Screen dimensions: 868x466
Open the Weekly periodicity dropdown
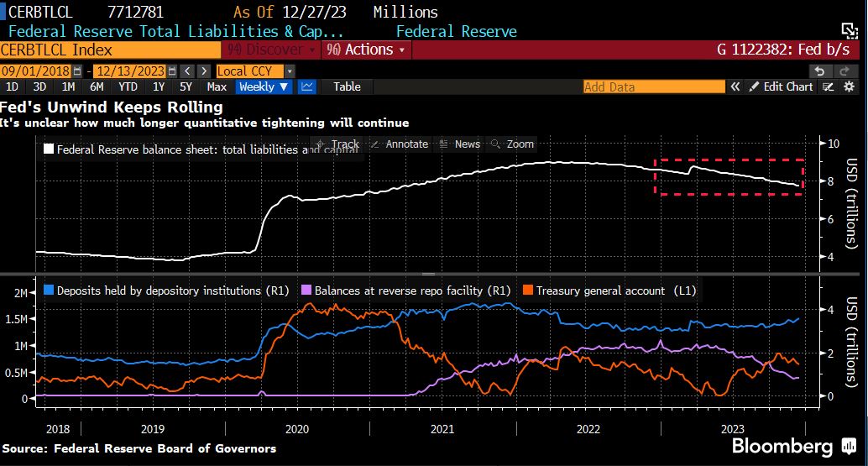[x=264, y=86]
